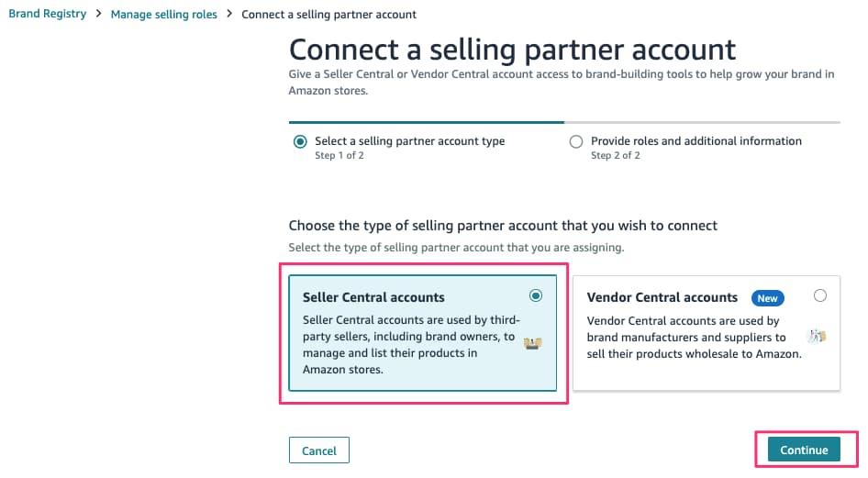Click the Step 2 of 2 step indicator circle

click(x=575, y=141)
